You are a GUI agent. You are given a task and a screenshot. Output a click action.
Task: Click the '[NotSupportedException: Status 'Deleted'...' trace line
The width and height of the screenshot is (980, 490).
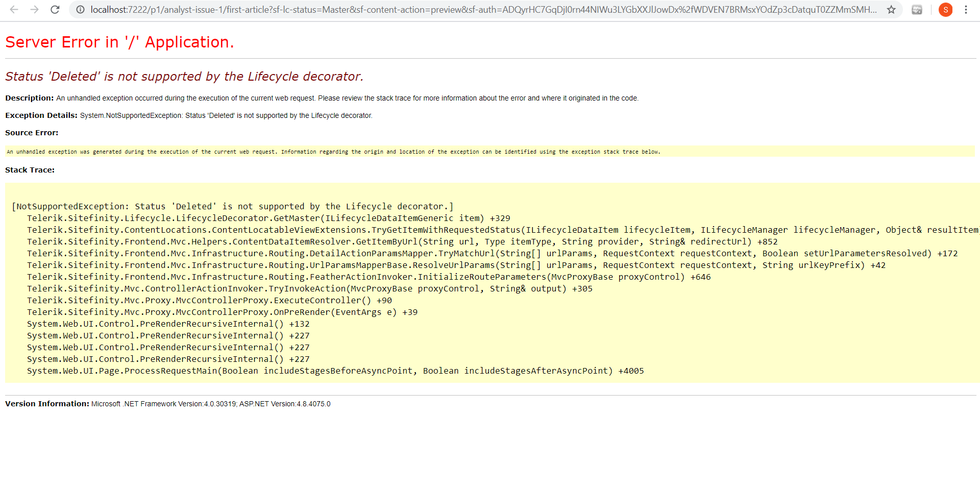coord(232,206)
